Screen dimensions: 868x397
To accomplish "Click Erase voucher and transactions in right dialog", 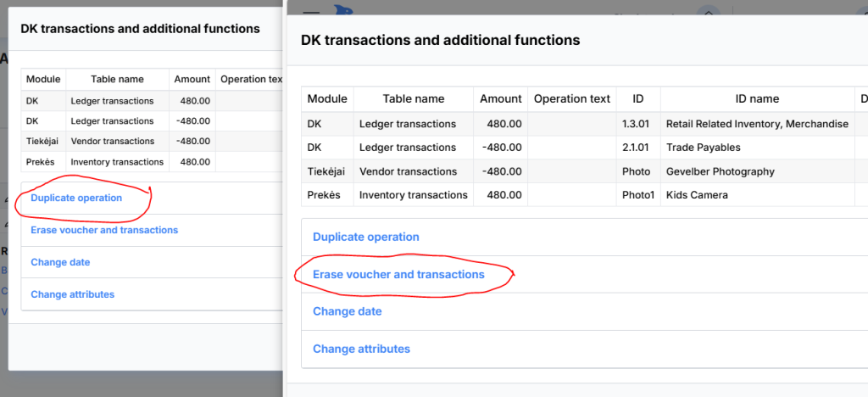I will (x=398, y=274).
